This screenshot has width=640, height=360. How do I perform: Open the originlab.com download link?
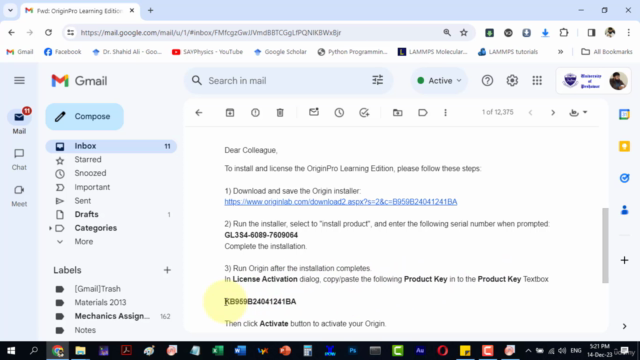tap(340, 202)
